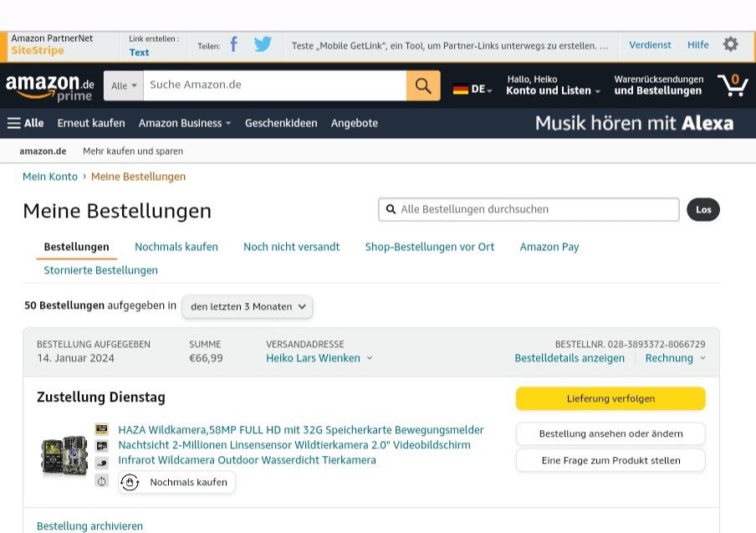Click the Nochmals kaufen reorder icon
Image resolution: width=756 pixels, height=533 pixels.
(x=130, y=482)
